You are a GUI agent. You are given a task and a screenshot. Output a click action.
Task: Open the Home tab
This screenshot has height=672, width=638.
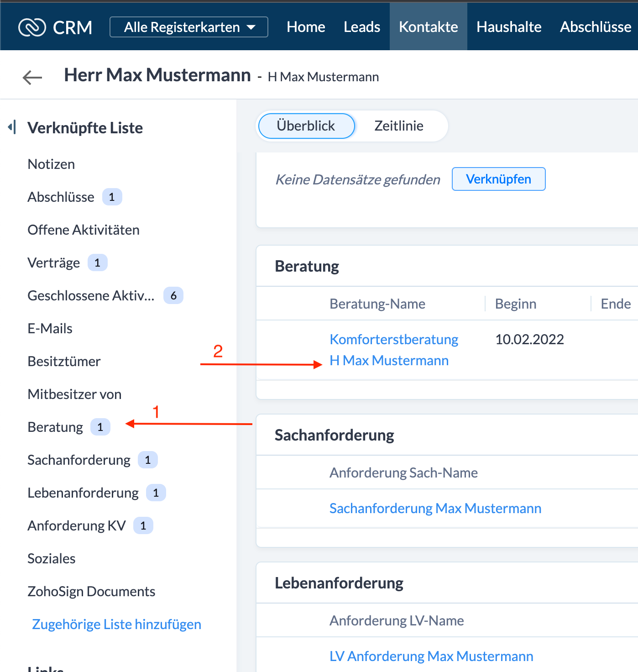click(x=306, y=27)
